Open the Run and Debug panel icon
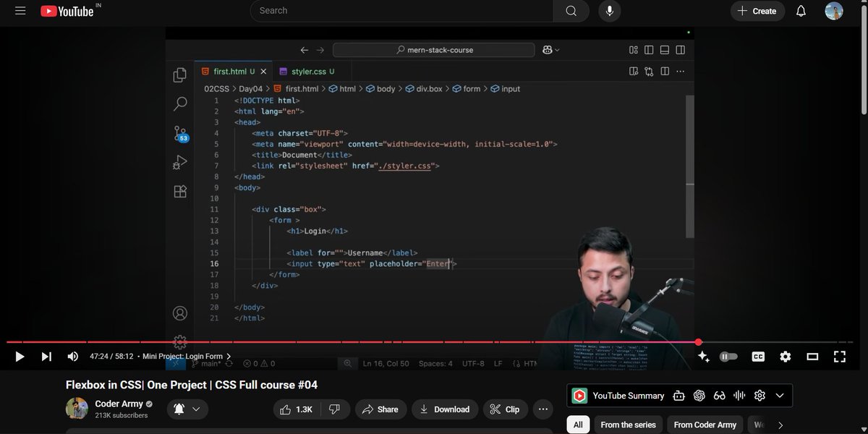The width and height of the screenshot is (868, 434). click(x=180, y=161)
